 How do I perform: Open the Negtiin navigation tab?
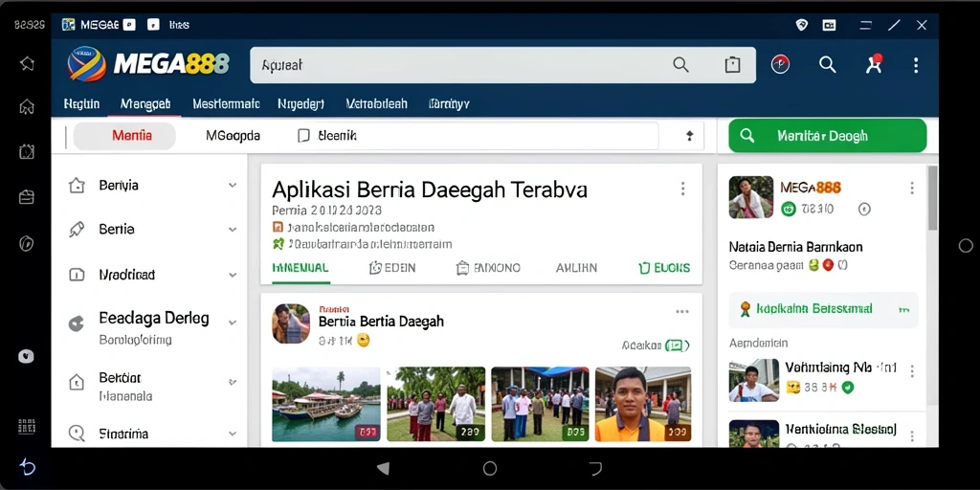[82, 103]
